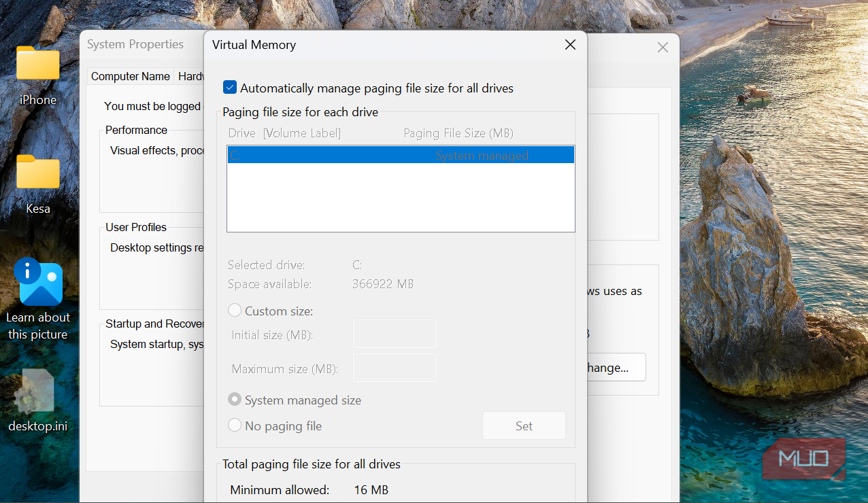The image size is (868, 503).
Task: Select the C: drive row in list
Action: pyautogui.click(x=401, y=156)
